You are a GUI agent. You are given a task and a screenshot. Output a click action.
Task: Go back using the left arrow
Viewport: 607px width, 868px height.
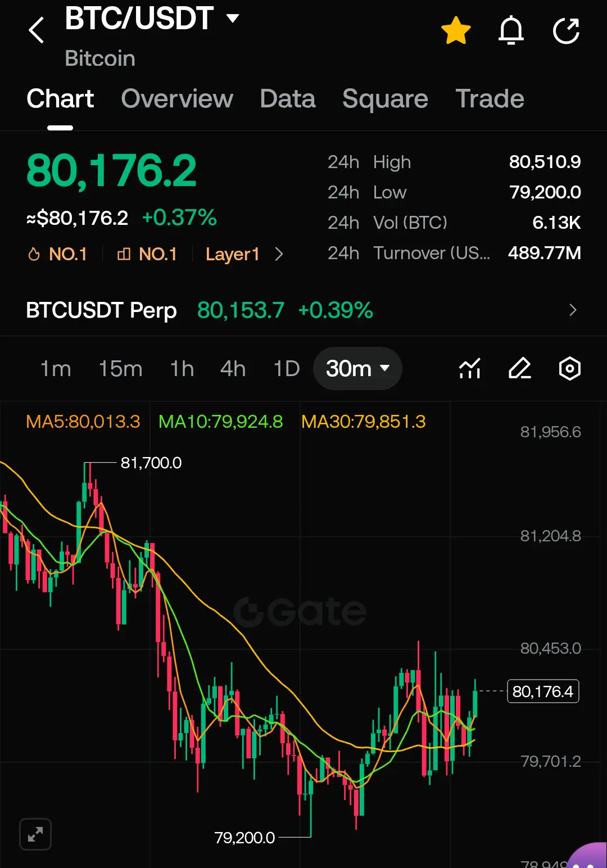tap(37, 30)
